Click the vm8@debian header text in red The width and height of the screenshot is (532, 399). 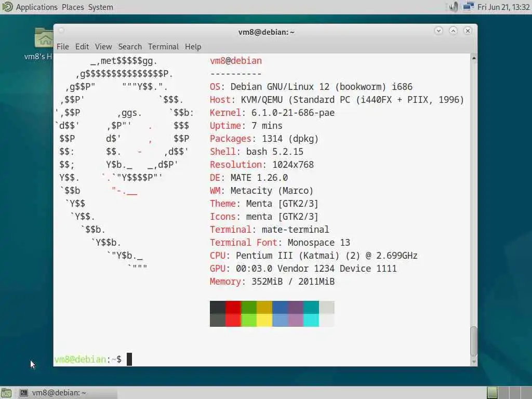click(236, 61)
